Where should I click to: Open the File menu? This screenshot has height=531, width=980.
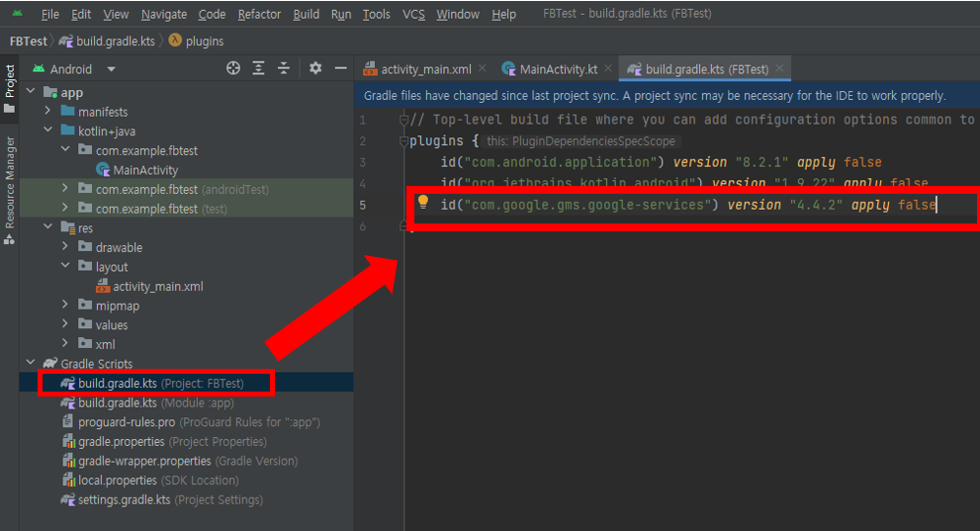(x=50, y=14)
